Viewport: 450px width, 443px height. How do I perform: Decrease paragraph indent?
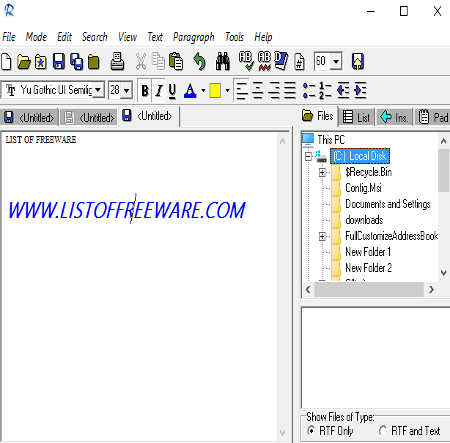click(343, 90)
